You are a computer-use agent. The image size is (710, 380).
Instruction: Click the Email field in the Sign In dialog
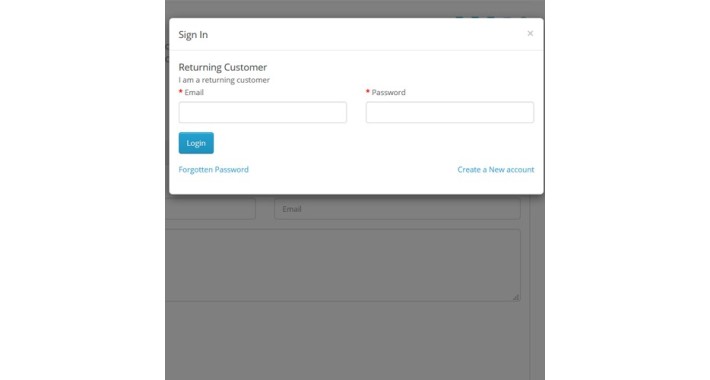pos(263,112)
